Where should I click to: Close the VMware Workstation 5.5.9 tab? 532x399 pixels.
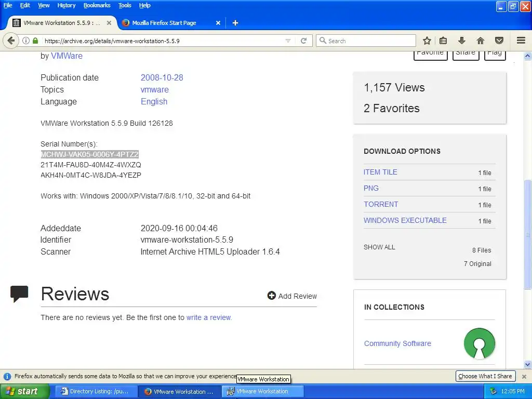[109, 23]
